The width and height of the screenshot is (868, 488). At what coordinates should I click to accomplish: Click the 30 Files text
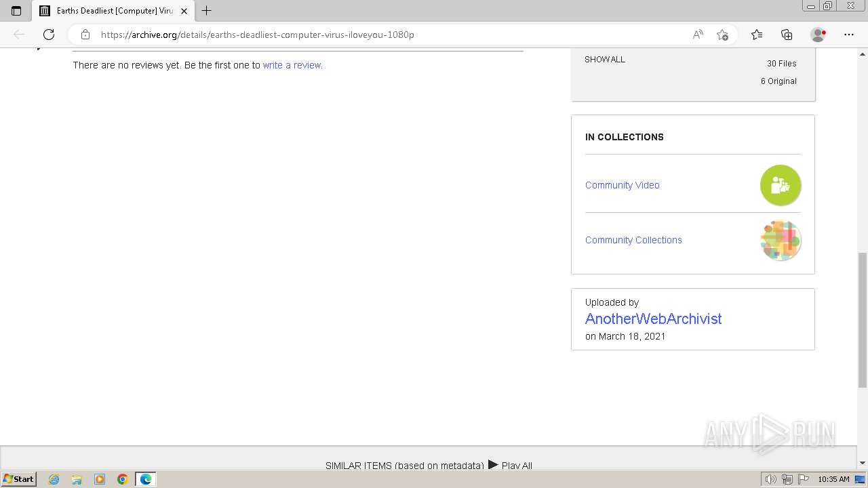(x=782, y=63)
